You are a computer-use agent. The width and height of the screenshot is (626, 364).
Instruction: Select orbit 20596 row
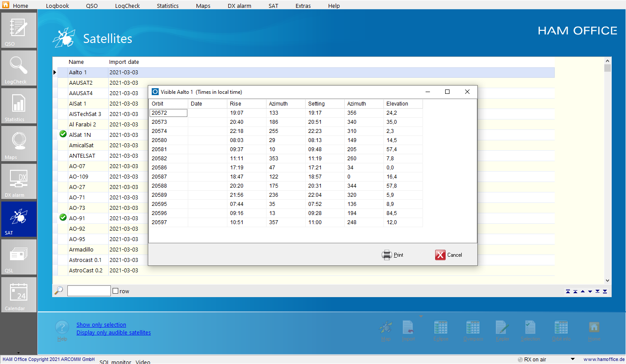point(286,213)
